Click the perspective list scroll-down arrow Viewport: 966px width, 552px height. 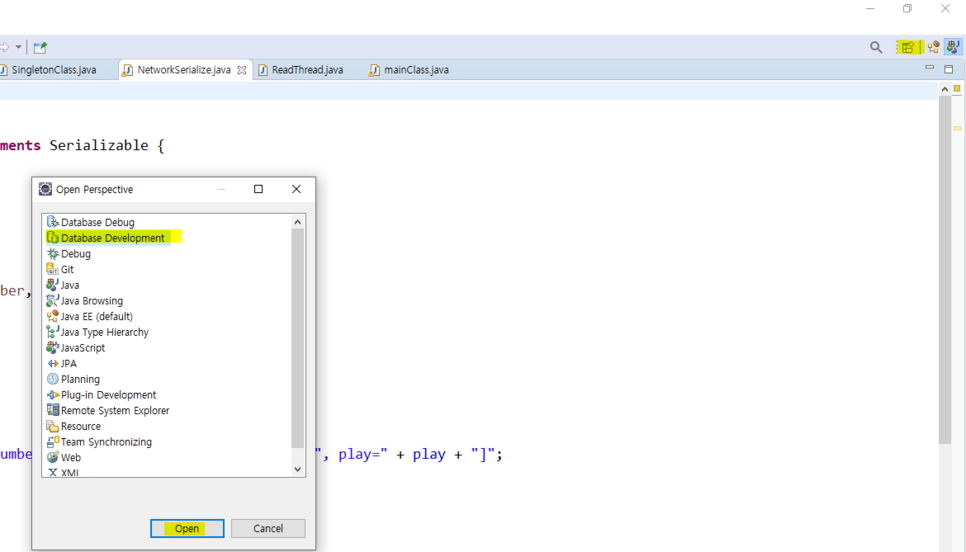298,469
